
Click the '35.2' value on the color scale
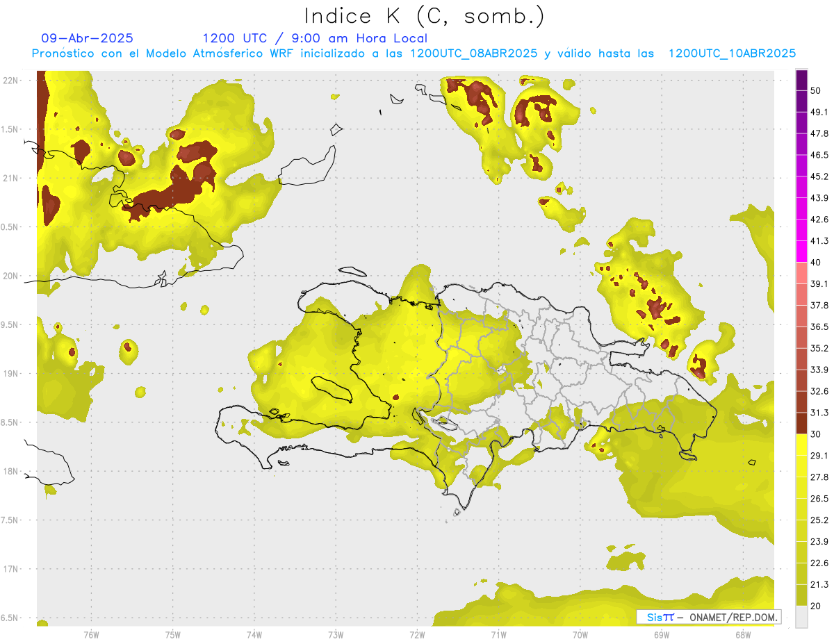(x=819, y=348)
